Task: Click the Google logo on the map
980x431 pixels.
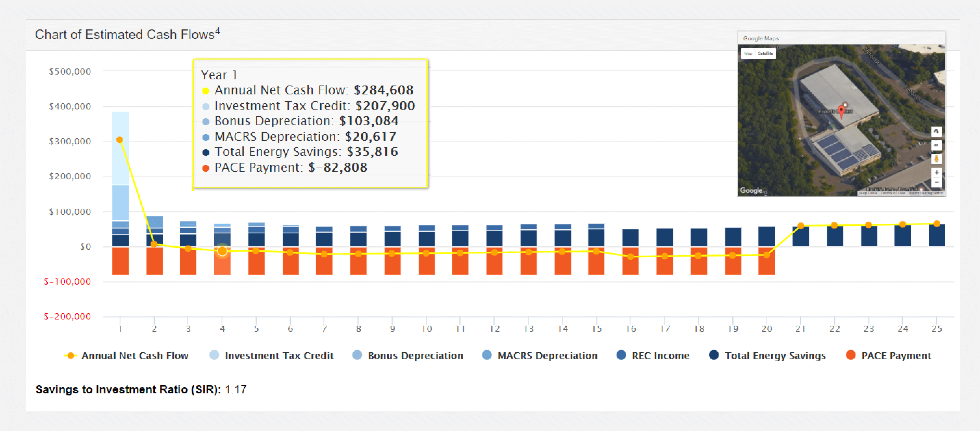Action: pyautogui.click(x=751, y=191)
